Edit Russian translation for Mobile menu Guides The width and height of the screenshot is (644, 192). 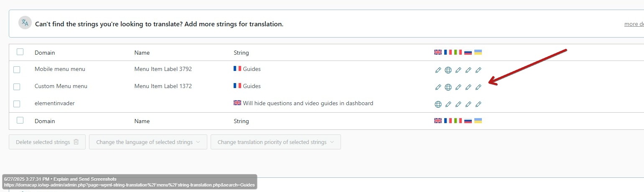(x=468, y=70)
